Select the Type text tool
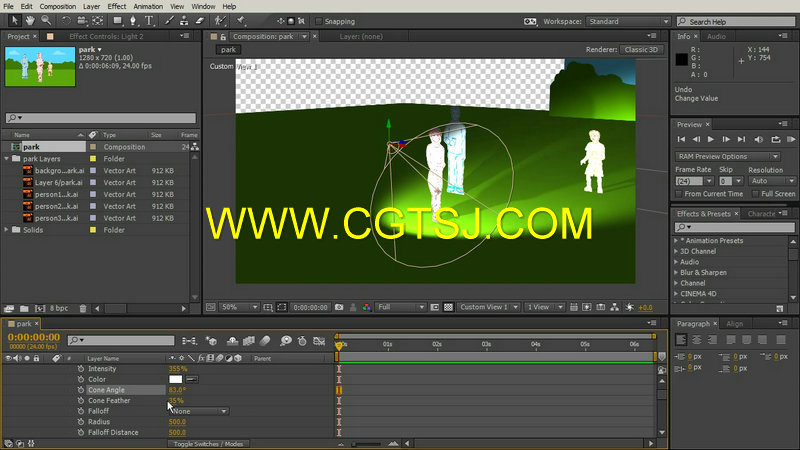800x450 pixels. [x=149, y=21]
